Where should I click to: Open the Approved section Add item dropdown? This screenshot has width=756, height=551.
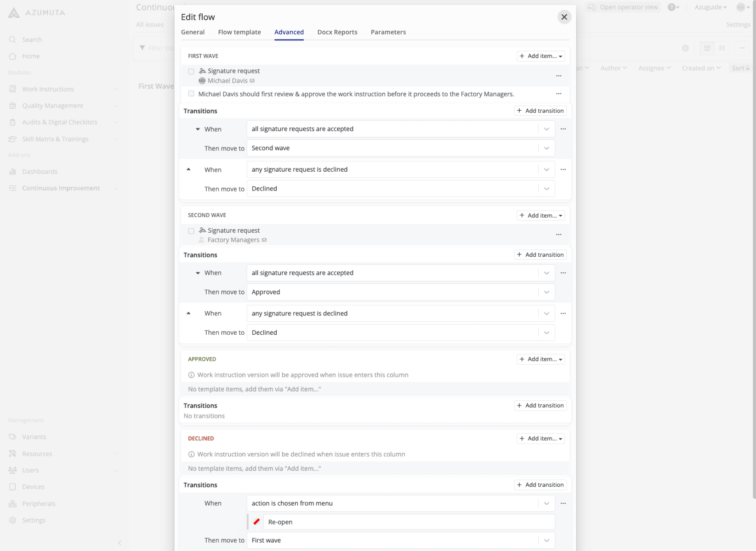point(540,359)
